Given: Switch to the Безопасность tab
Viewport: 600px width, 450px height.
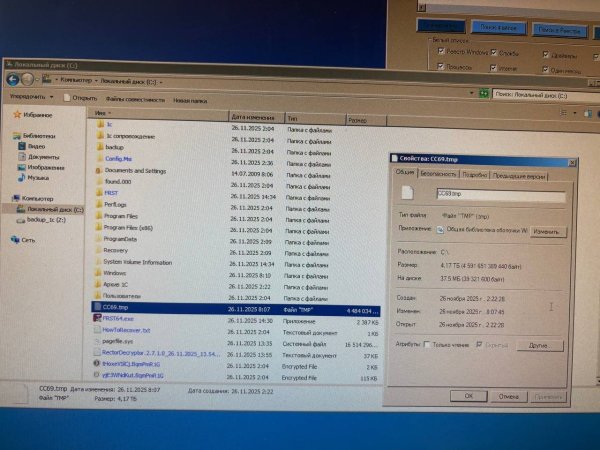Looking at the screenshot, I should [438, 174].
